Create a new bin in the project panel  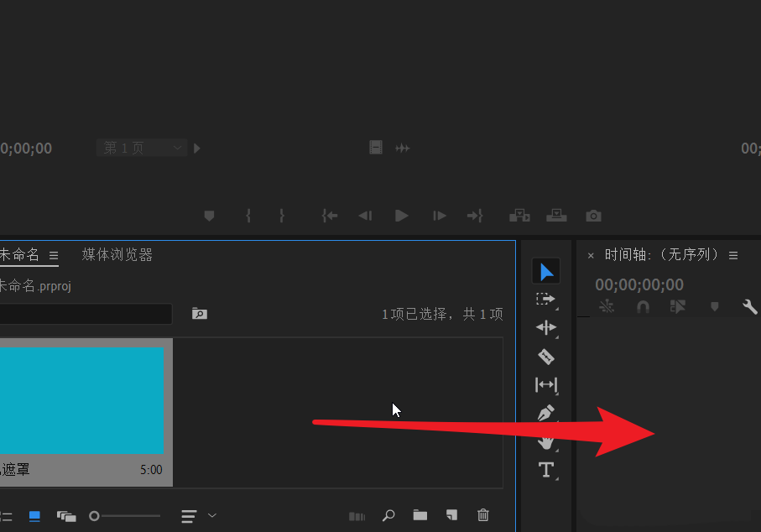(x=420, y=515)
